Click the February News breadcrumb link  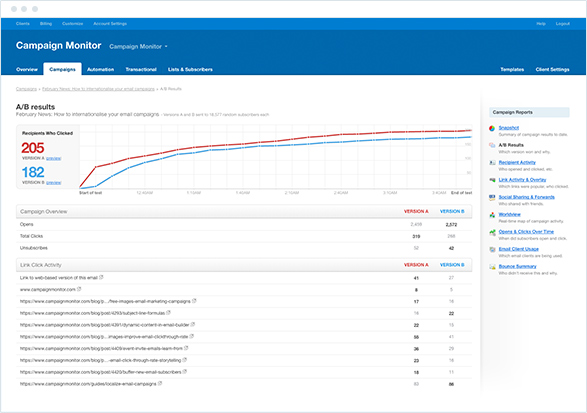pyautogui.click(x=98, y=89)
